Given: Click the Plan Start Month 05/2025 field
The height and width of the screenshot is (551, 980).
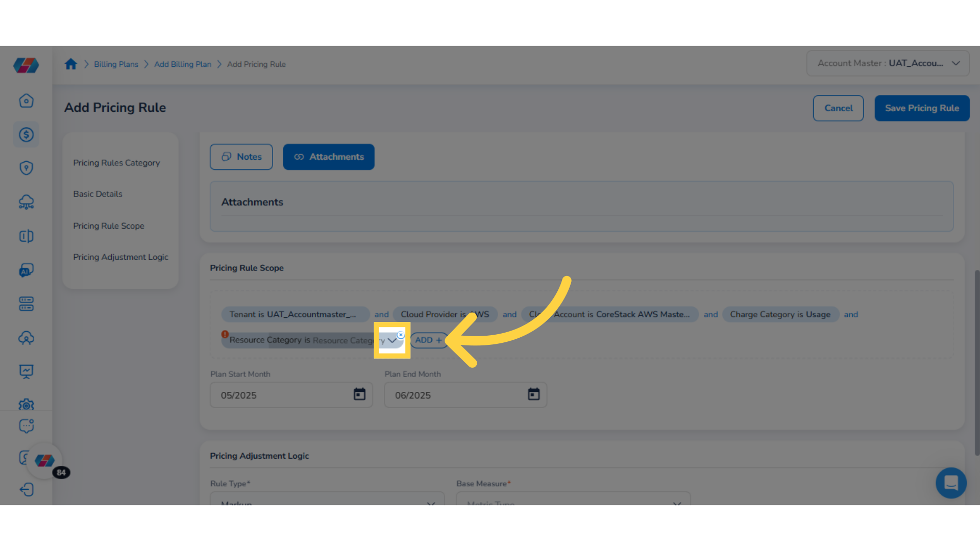Looking at the screenshot, I should 291,395.
